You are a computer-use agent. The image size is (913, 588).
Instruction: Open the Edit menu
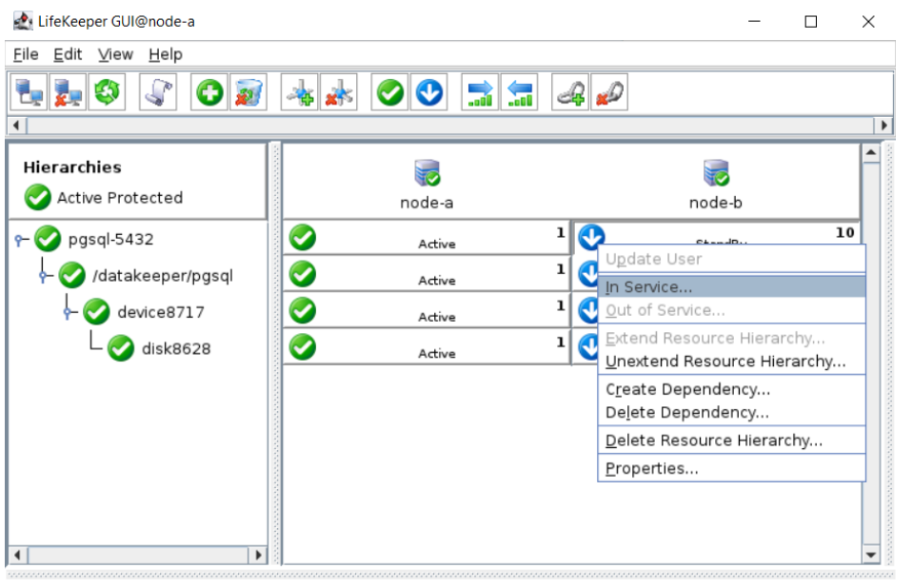pyautogui.click(x=68, y=54)
